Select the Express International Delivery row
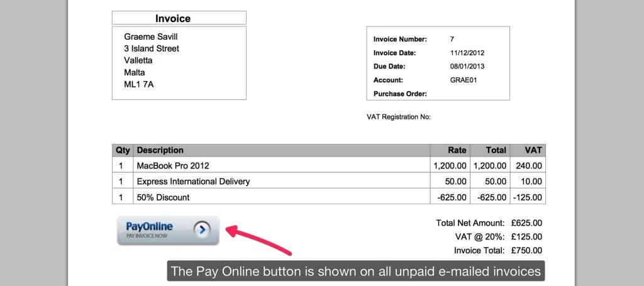This screenshot has width=644, height=286. coord(193,182)
